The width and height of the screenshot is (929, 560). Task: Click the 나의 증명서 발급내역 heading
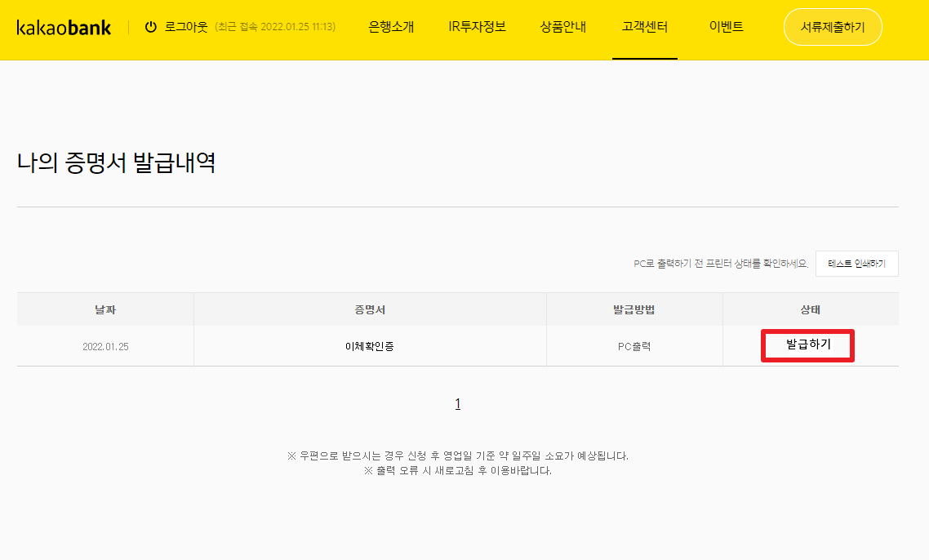click(x=116, y=163)
